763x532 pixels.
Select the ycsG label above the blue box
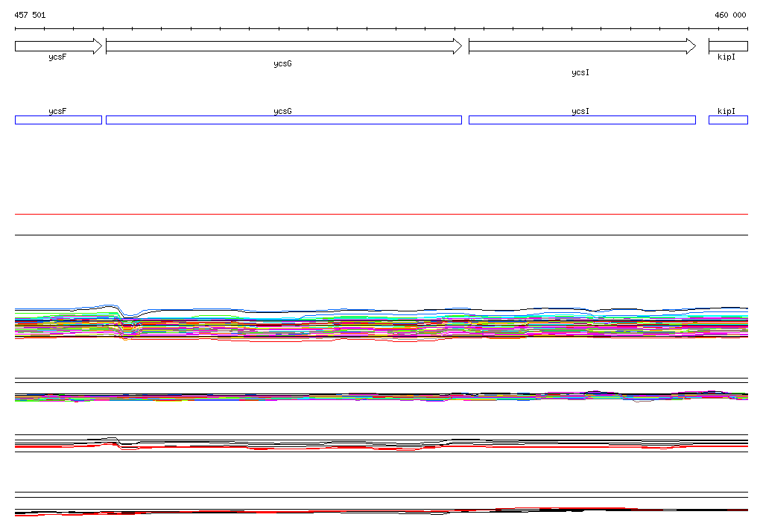(282, 111)
